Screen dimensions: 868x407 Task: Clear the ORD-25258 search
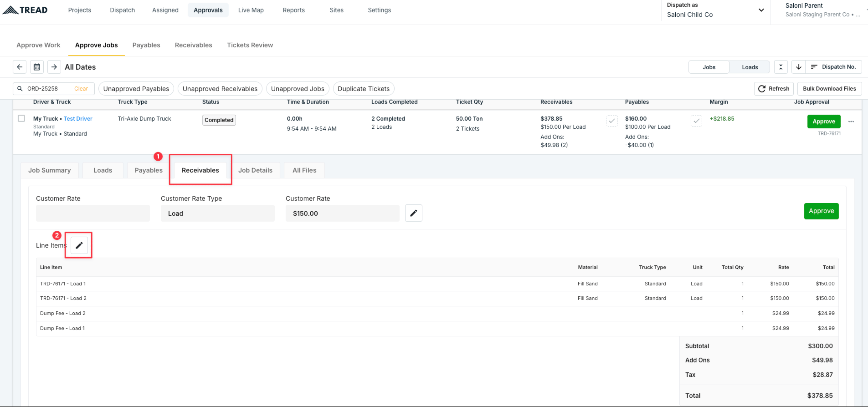(81, 89)
